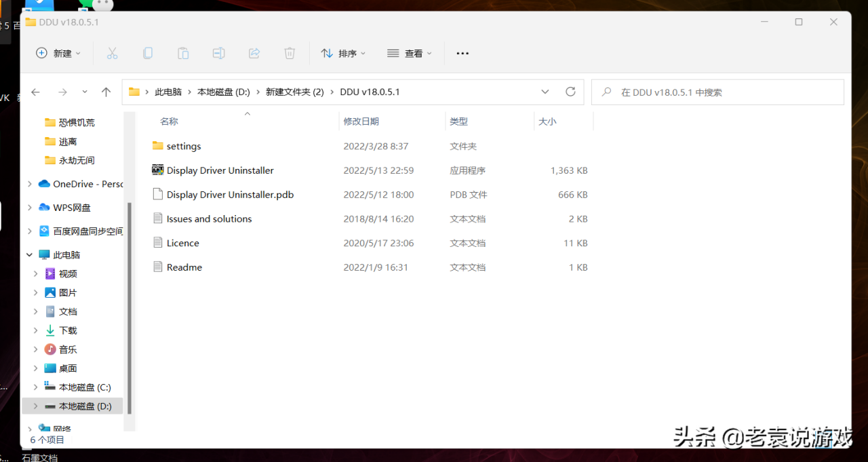Go up one folder level

tap(106, 92)
